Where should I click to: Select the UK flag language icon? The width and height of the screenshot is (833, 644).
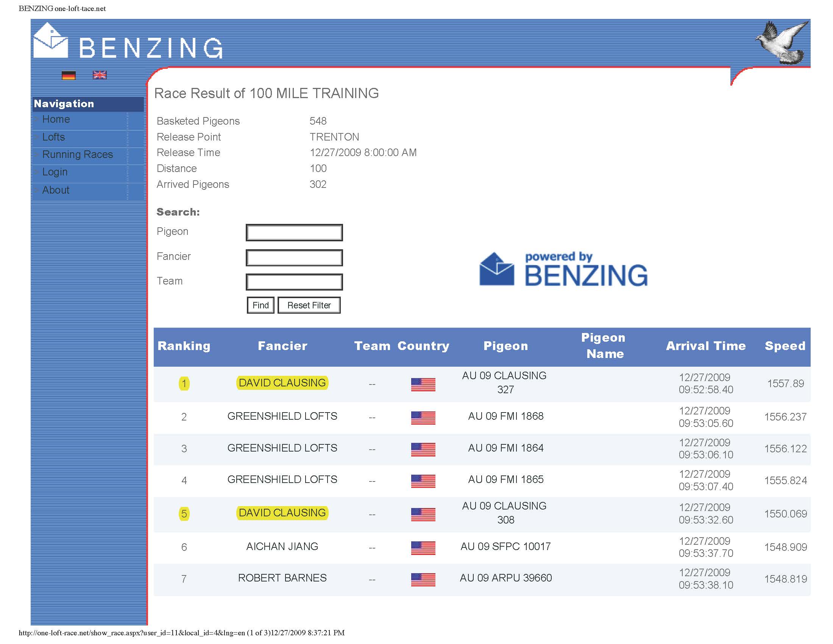click(x=100, y=75)
